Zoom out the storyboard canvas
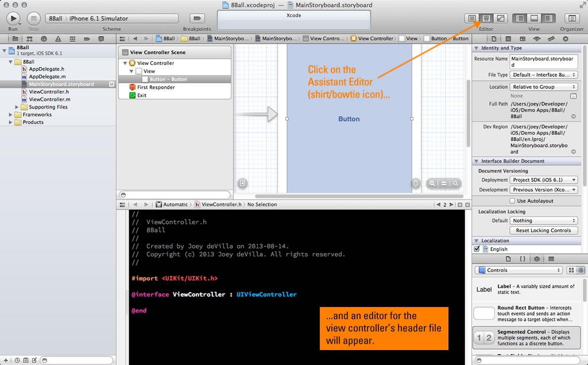The height and width of the screenshot is (365, 588). (x=432, y=183)
